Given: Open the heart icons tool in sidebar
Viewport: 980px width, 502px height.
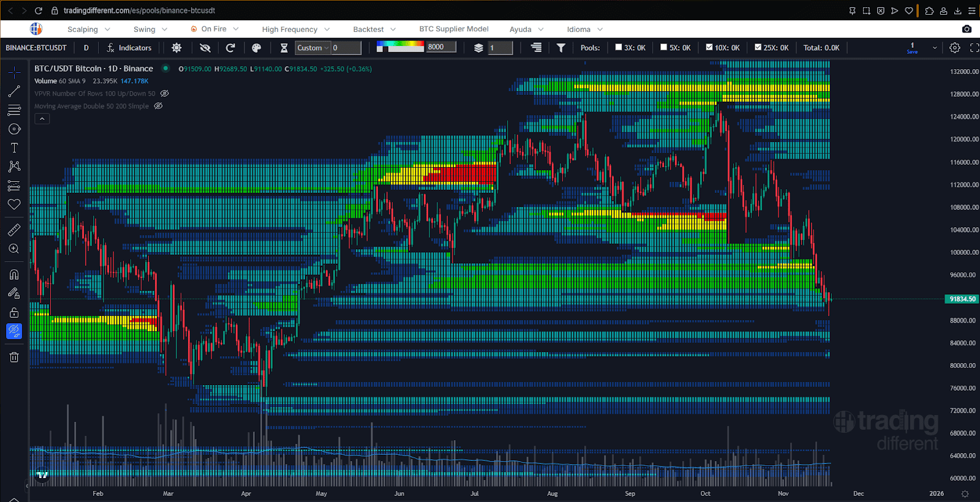Looking at the screenshot, I should 14,204.
